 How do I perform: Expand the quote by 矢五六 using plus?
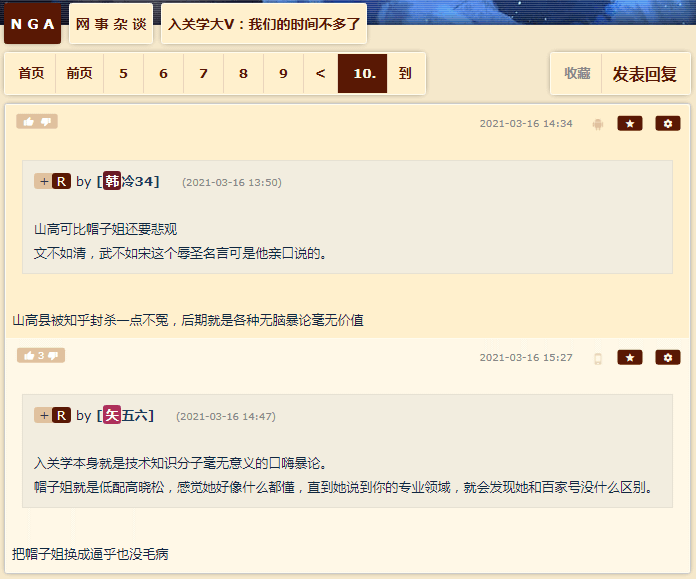(44, 415)
